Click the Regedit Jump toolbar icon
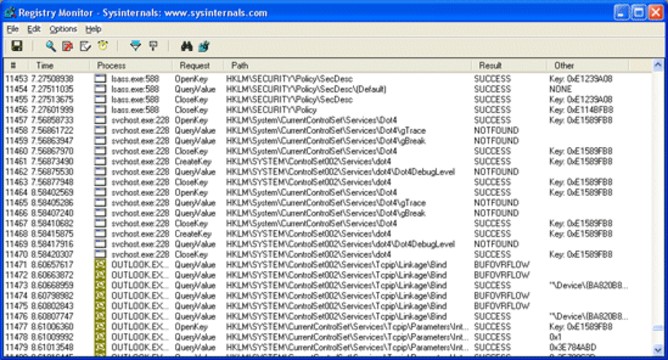Screen dimensions: 668x360 pos(204,46)
